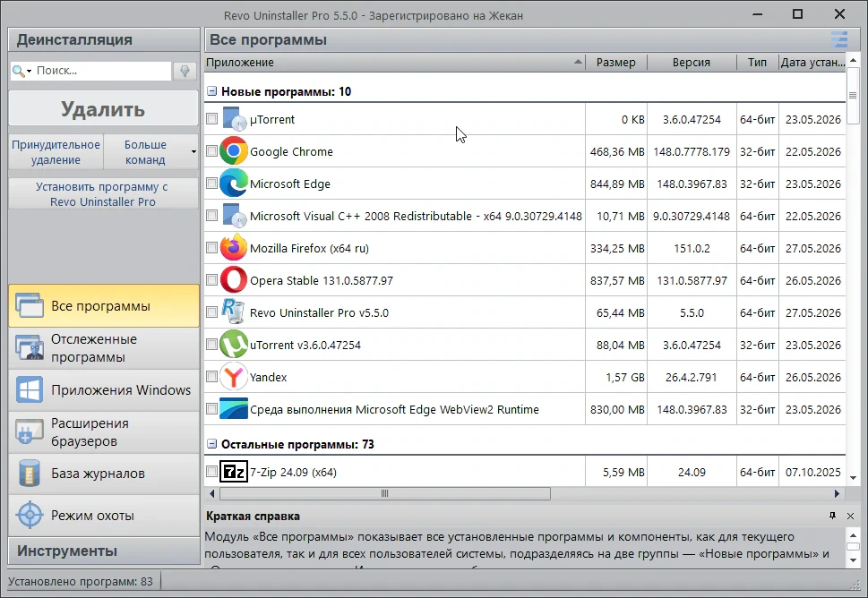The width and height of the screenshot is (868, 598).
Task: Open the Приложения Windows module
Action: tap(104, 390)
